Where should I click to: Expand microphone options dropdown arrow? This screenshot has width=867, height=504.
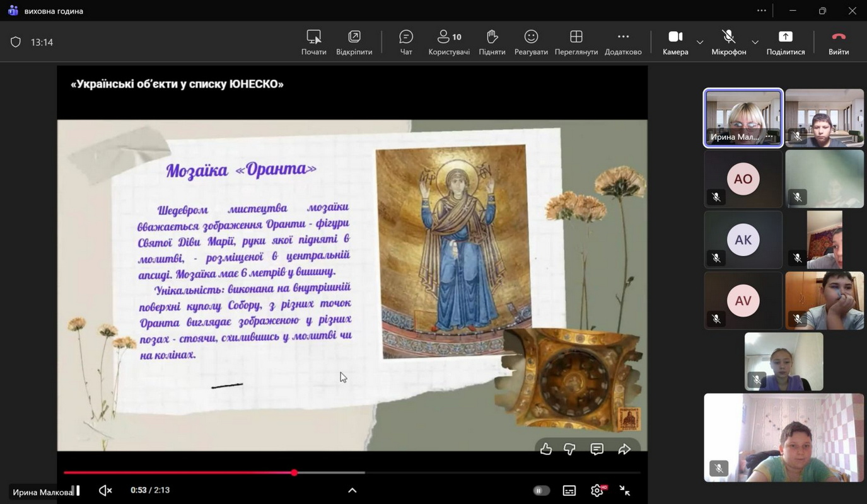(755, 42)
